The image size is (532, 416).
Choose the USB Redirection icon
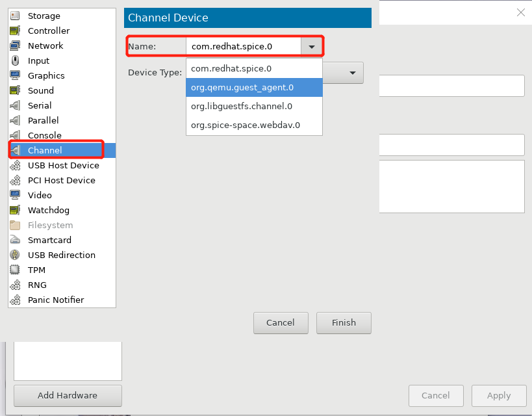[x=15, y=255]
